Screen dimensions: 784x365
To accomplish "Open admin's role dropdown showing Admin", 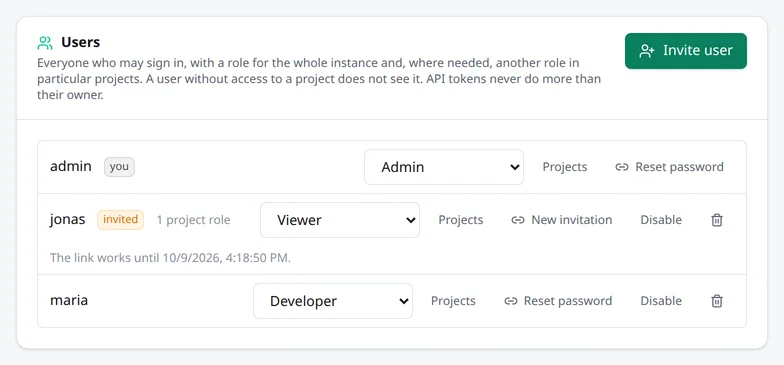I will 444,167.
